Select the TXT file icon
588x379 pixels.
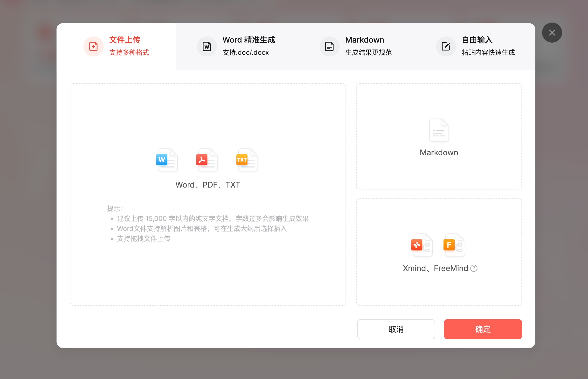[x=247, y=160]
